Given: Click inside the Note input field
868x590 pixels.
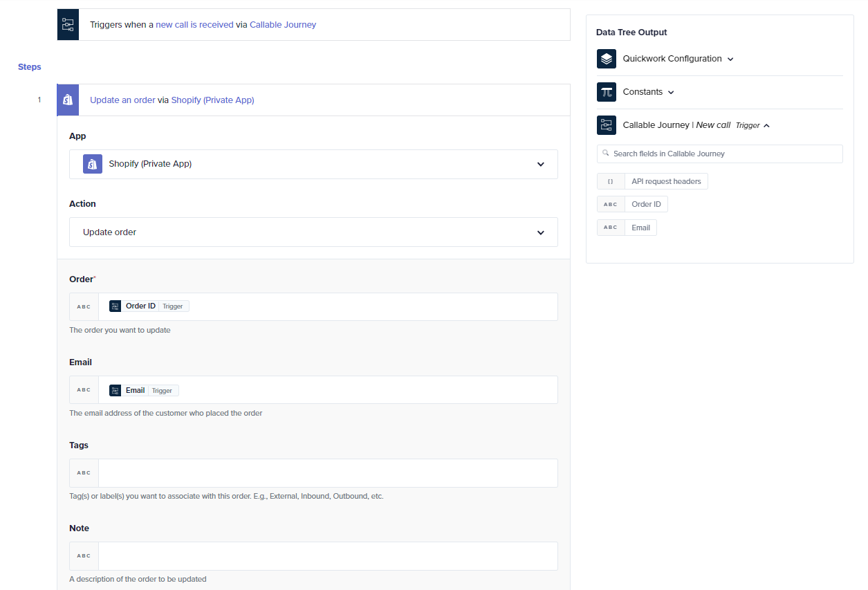Looking at the screenshot, I should (x=328, y=555).
